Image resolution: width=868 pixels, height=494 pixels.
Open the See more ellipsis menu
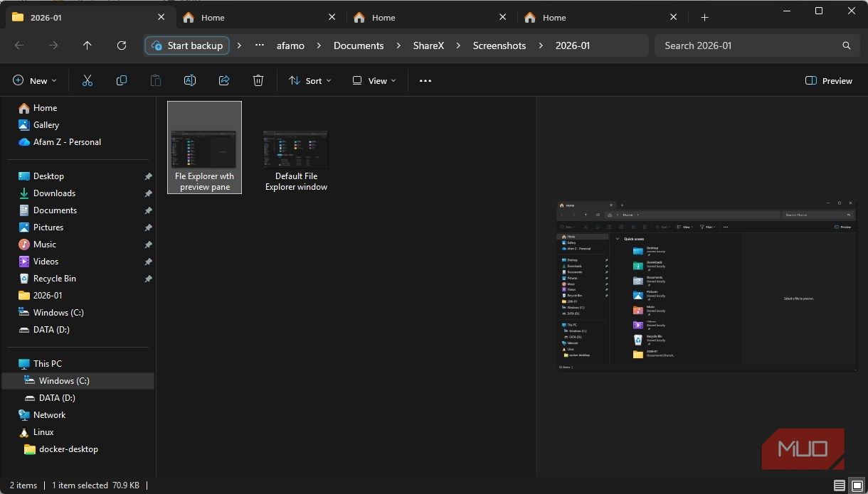pos(425,81)
